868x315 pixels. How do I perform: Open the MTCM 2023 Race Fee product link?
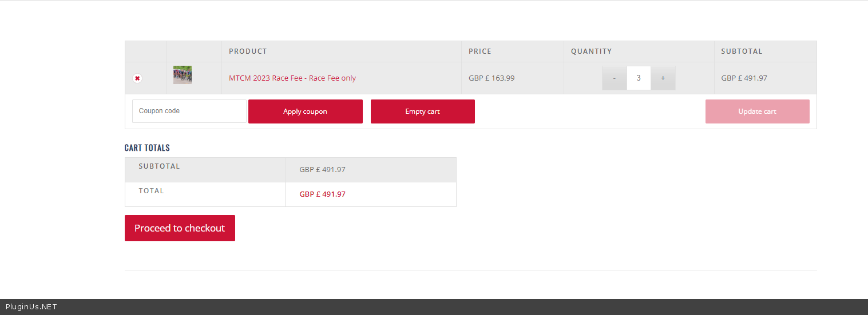292,78
